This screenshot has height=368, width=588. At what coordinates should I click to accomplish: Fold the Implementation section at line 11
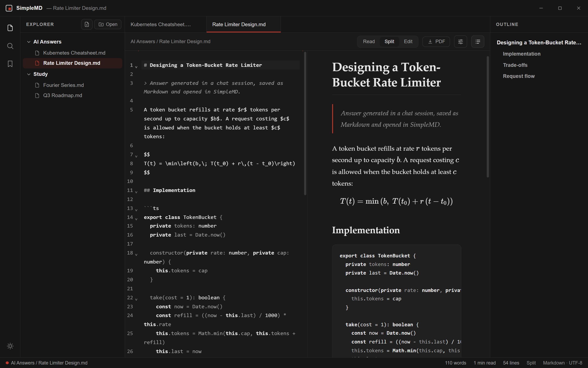tap(136, 192)
